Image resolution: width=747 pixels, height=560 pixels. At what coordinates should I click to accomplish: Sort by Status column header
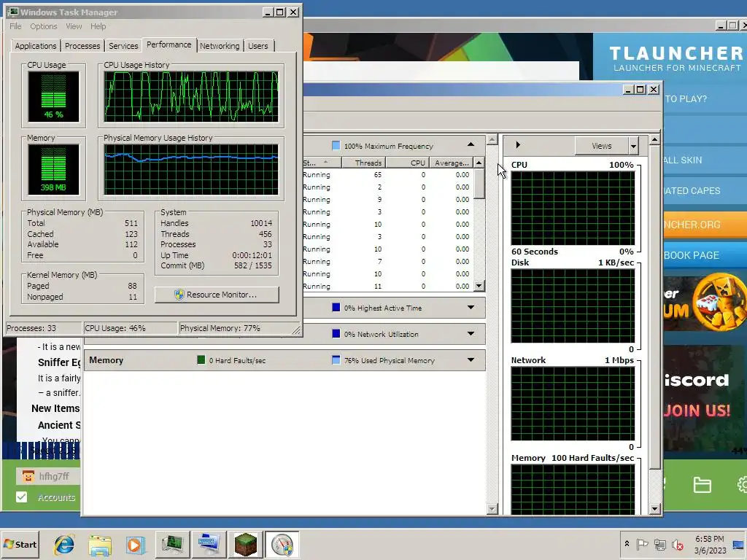click(322, 163)
